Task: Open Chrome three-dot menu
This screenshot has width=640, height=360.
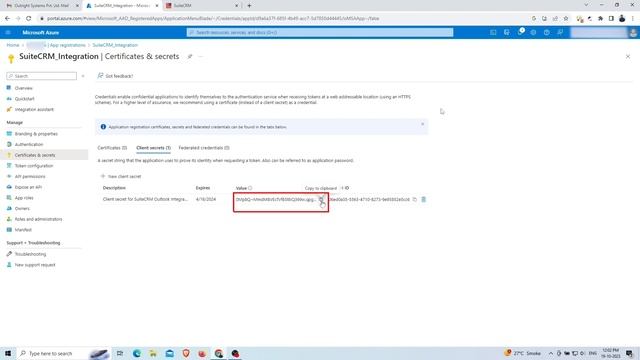Action: click(633, 18)
